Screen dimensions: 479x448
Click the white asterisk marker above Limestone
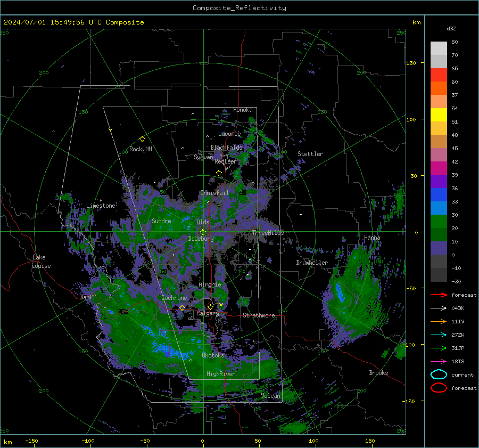pyautogui.click(x=101, y=201)
